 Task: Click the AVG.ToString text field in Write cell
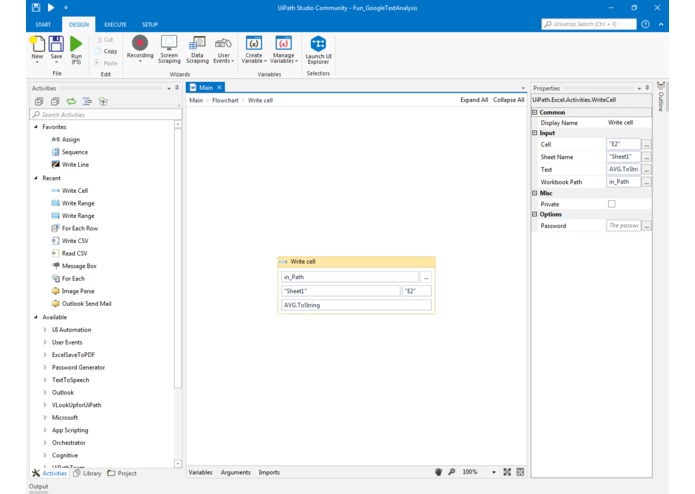(356, 305)
